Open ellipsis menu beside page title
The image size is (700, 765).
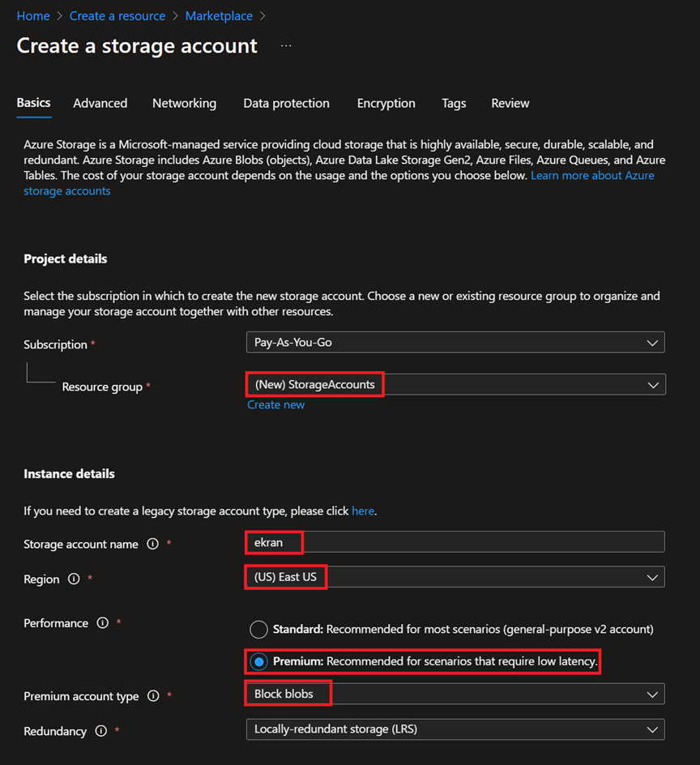[286, 46]
